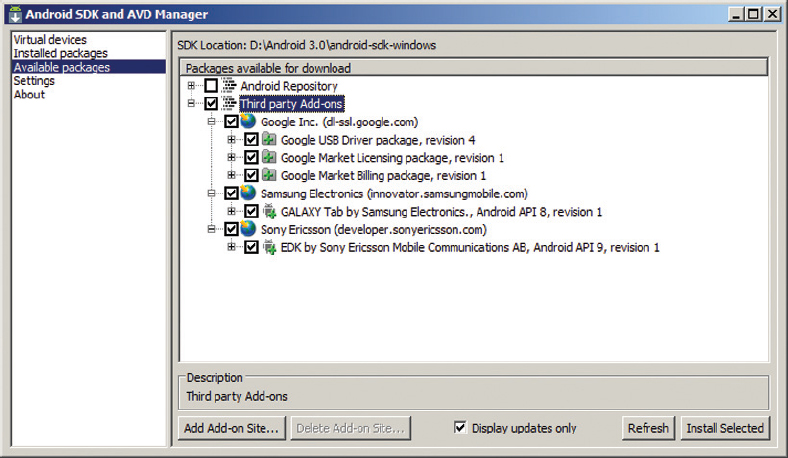
Task: Collapse the Sony Ericsson node
Action: coord(212,229)
